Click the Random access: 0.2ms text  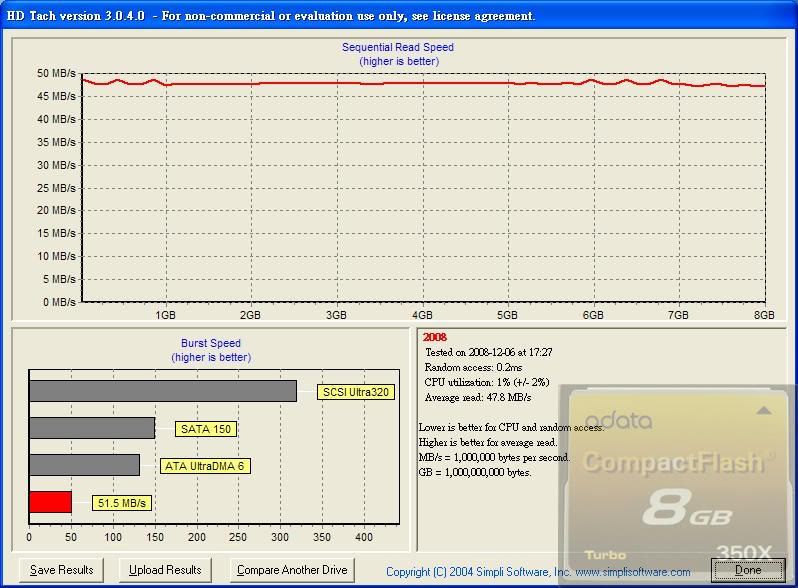(x=473, y=368)
